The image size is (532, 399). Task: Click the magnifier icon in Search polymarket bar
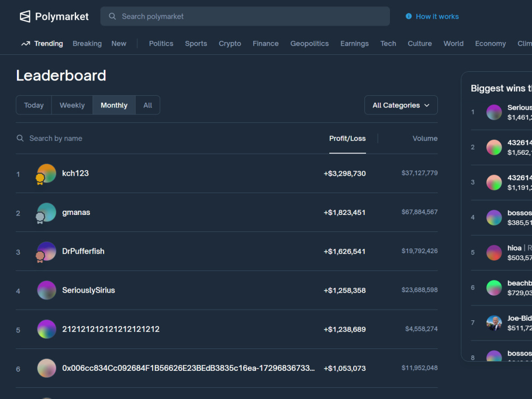[x=112, y=16]
